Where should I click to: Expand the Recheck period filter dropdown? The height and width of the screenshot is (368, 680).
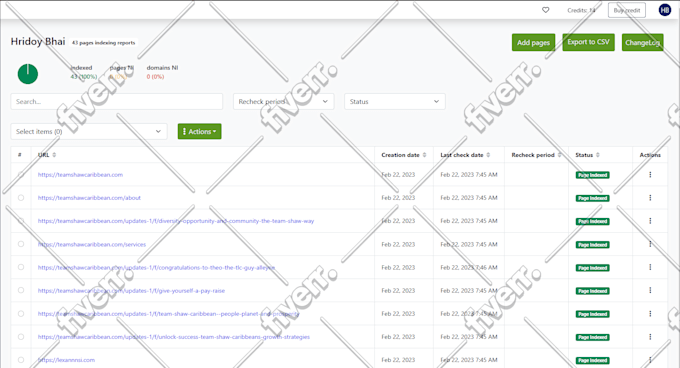[284, 101]
